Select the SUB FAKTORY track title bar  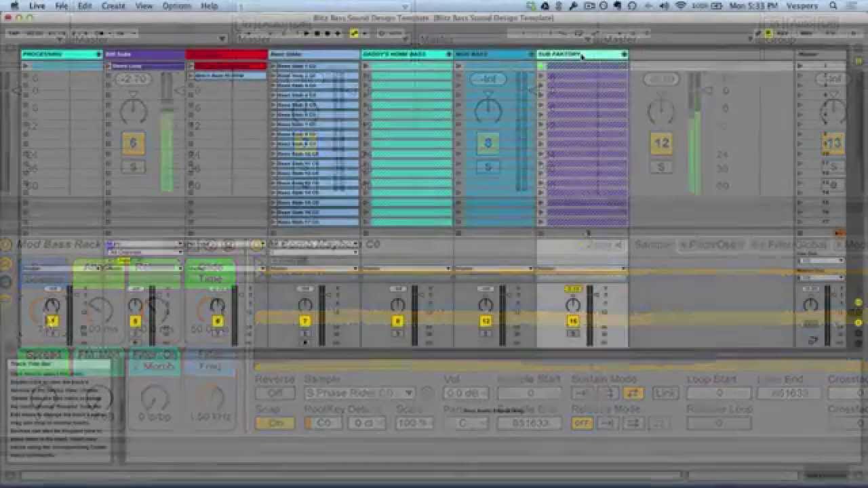point(583,54)
